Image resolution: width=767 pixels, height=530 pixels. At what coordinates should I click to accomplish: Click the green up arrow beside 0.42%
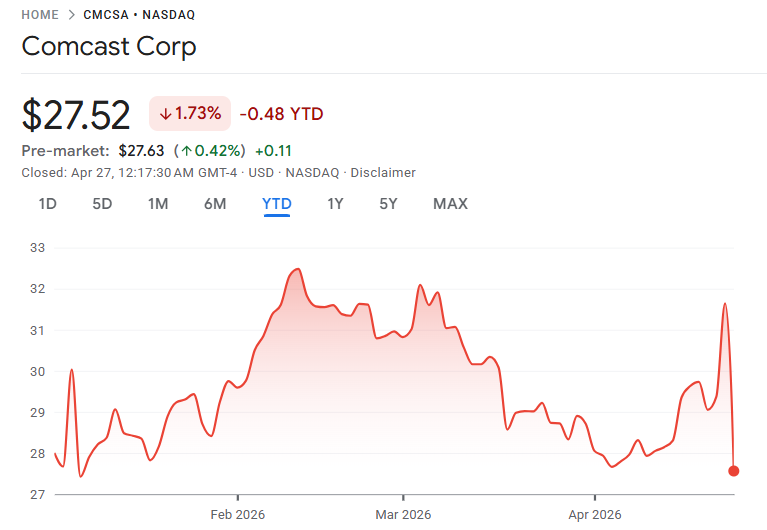click(186, 152)
